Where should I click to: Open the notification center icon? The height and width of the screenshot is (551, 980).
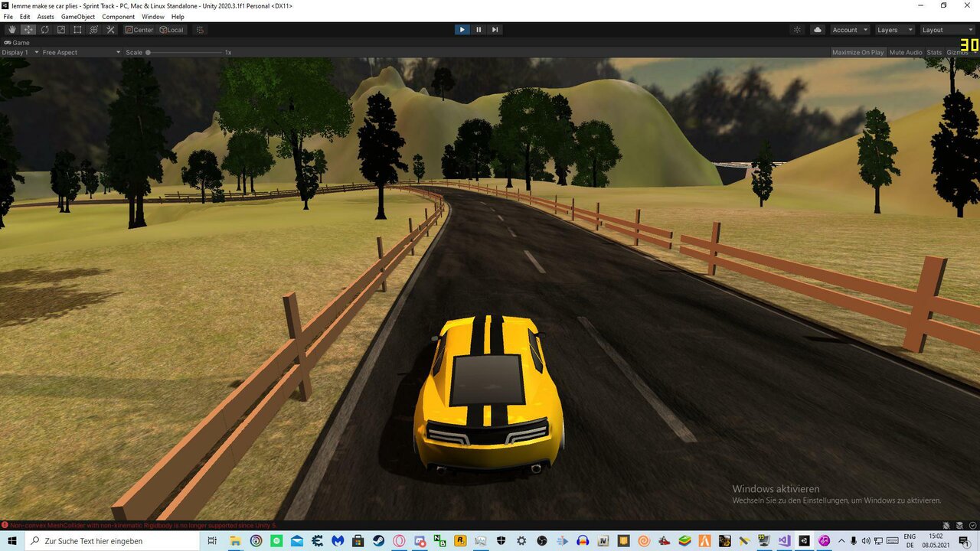point(964,541)
